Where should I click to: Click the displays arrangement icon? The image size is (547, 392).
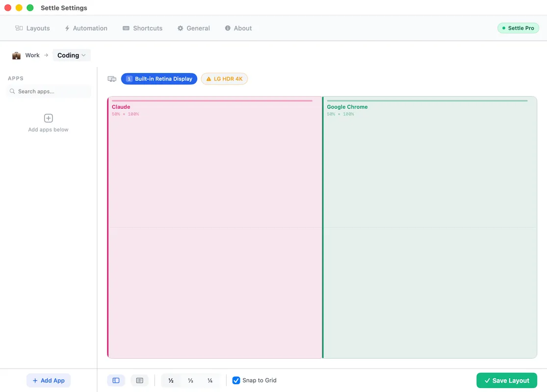coord(112,79)
